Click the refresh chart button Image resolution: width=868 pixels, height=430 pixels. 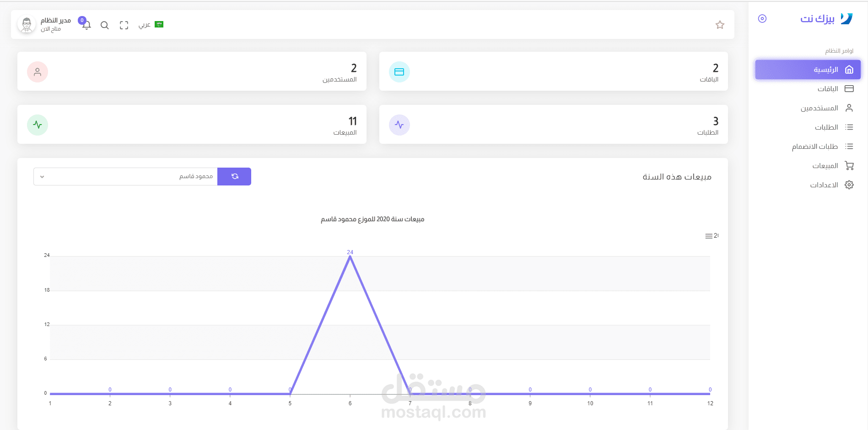coord(234,176)
